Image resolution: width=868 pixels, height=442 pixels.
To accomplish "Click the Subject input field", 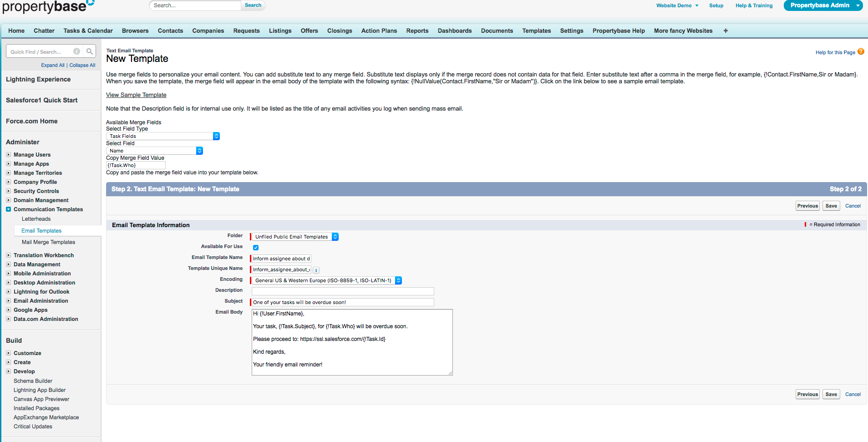I will (343, 302).
